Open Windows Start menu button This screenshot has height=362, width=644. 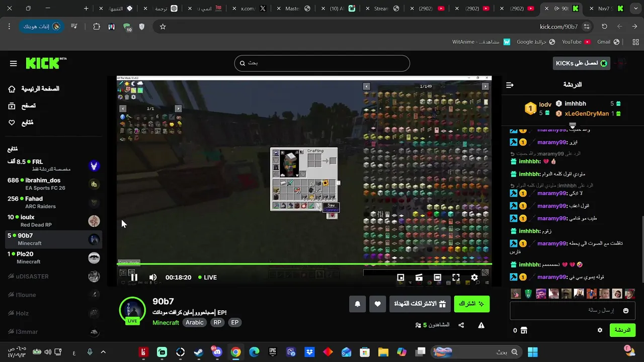pyautogui.click(x=533, y=352)
